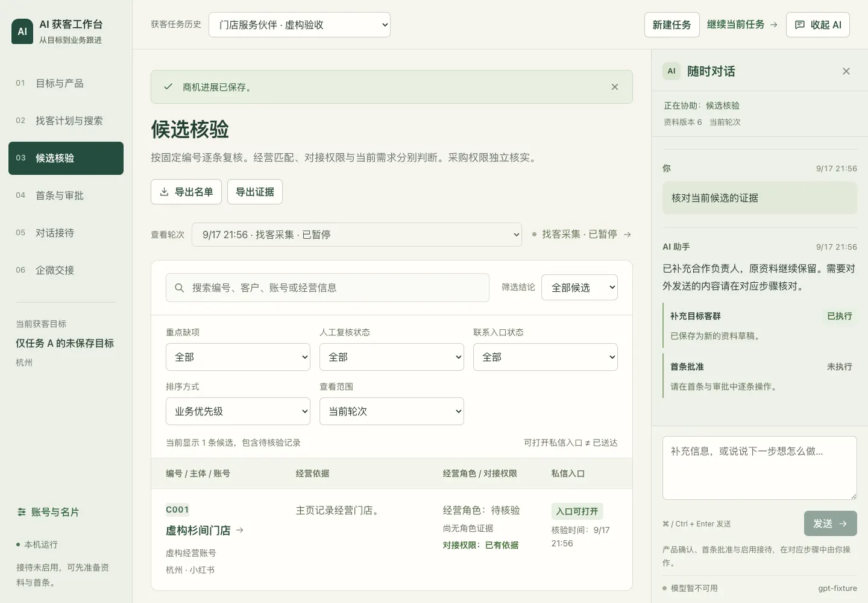
Task: Click the 核对当前候选的证据 chat message
Action: point(759,198)
